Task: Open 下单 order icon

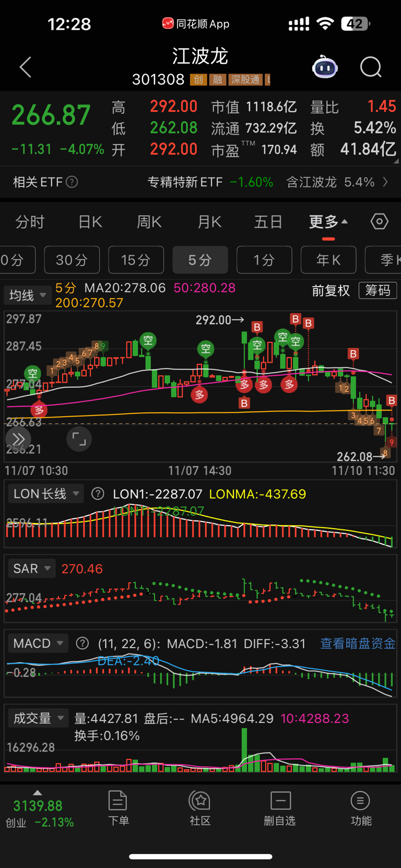Action: coord(118,808)
